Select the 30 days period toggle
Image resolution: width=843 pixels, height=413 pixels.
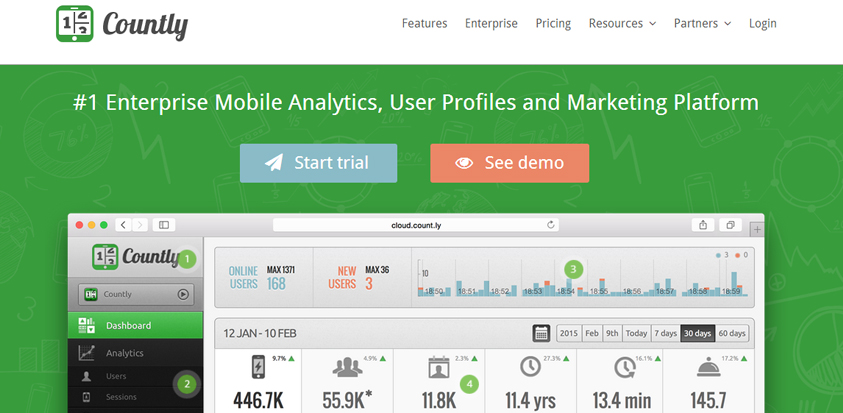(x=696, y=333)
